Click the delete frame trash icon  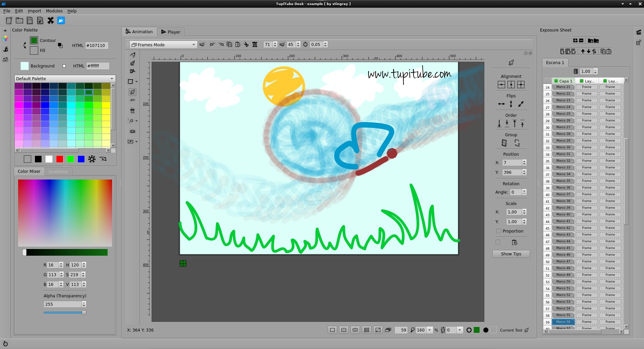[255, 44]
